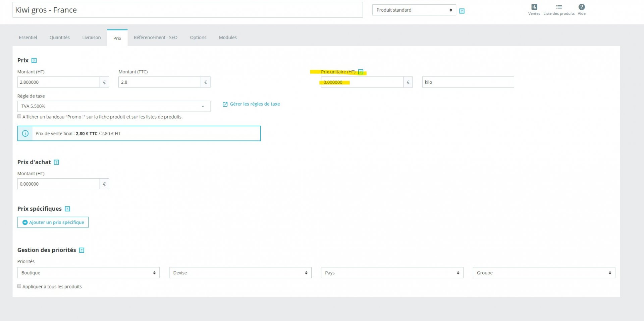Expand the Règle de taxe TVA dropdown
644x321 pixels.
coord(114,106)
